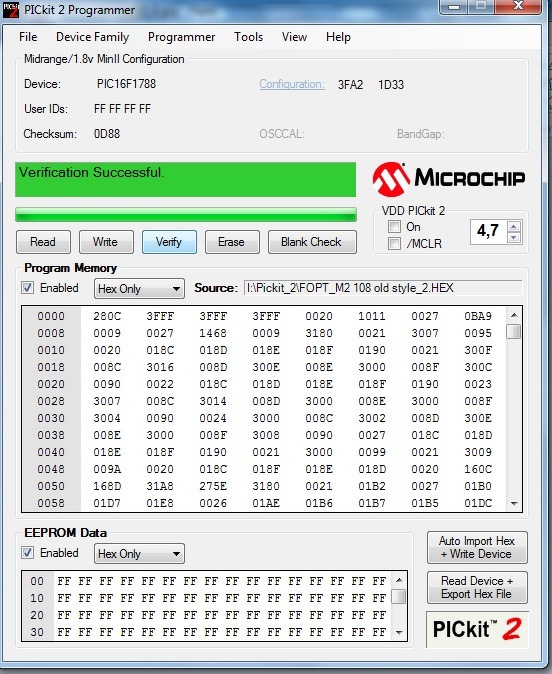The height and width of the screenshot is (674, 552).
Task: Click Read Device + Export Hex File
Action: click(477, 587)
